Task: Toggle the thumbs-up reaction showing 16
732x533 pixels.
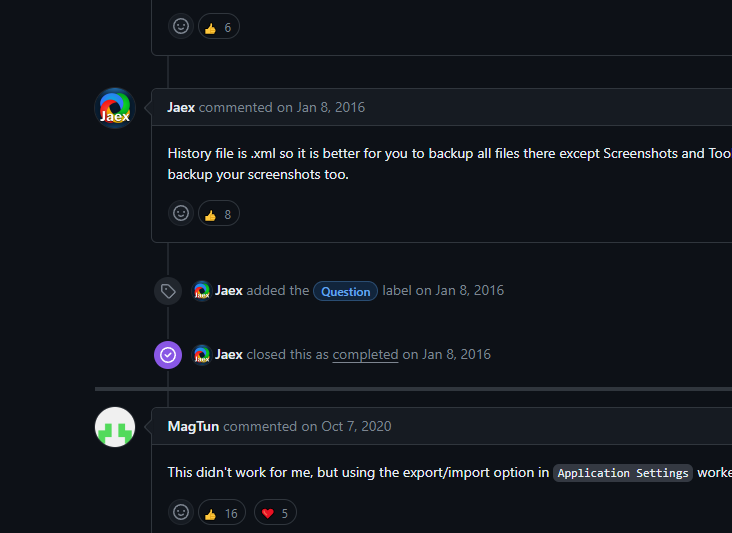Action: (x=221, y=513)
